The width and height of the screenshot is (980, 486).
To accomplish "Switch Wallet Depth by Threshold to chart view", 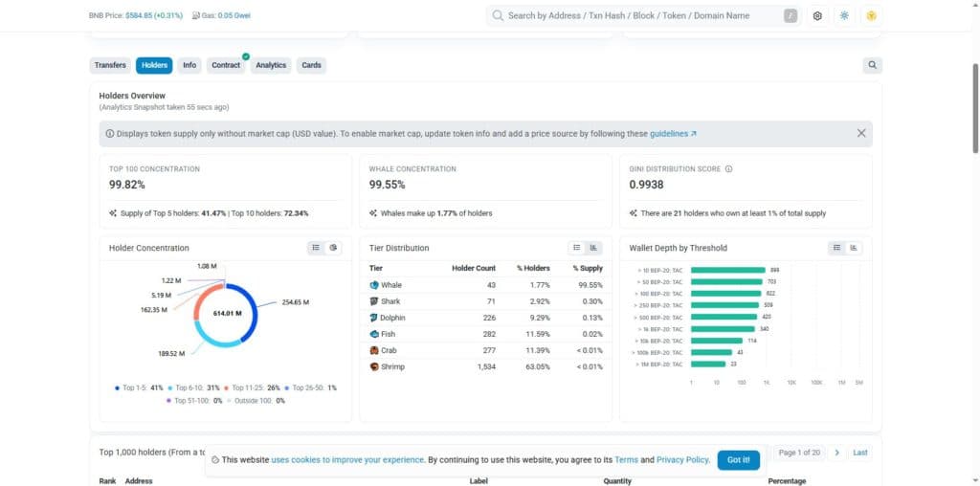I will point(853,248).
